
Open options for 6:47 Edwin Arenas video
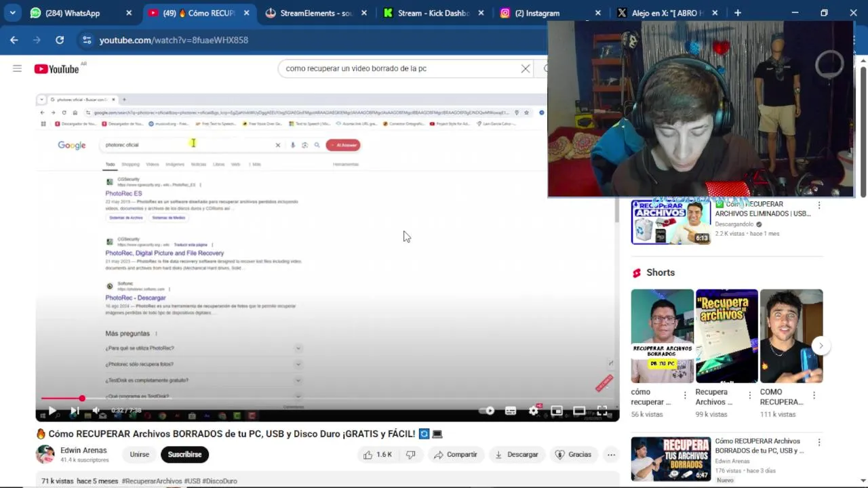point(818,443)
